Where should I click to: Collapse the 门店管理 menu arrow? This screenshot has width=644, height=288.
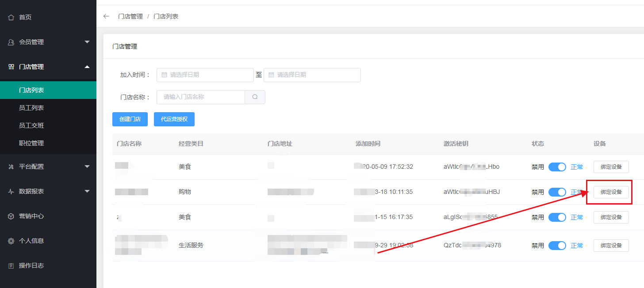point(87,67)
